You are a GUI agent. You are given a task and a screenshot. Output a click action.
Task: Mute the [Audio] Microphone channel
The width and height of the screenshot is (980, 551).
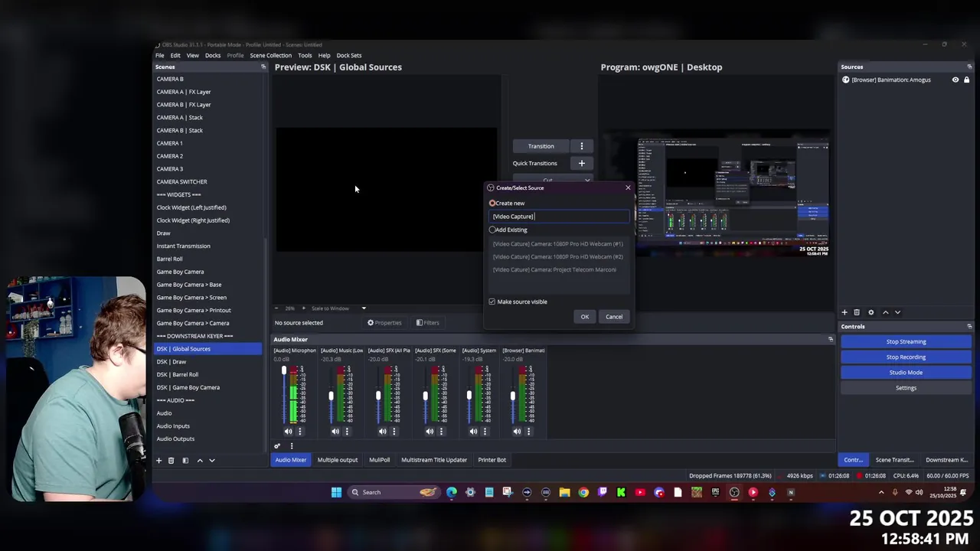tap(289, 432)
